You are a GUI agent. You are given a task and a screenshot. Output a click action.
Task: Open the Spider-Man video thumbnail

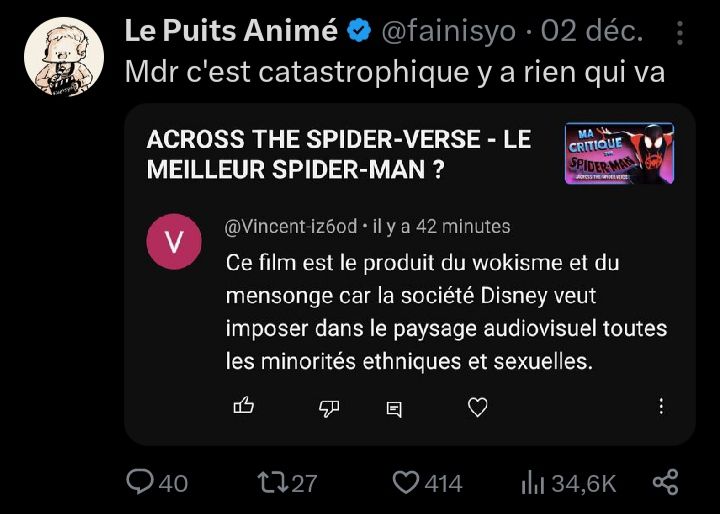[x=619, y=154]
